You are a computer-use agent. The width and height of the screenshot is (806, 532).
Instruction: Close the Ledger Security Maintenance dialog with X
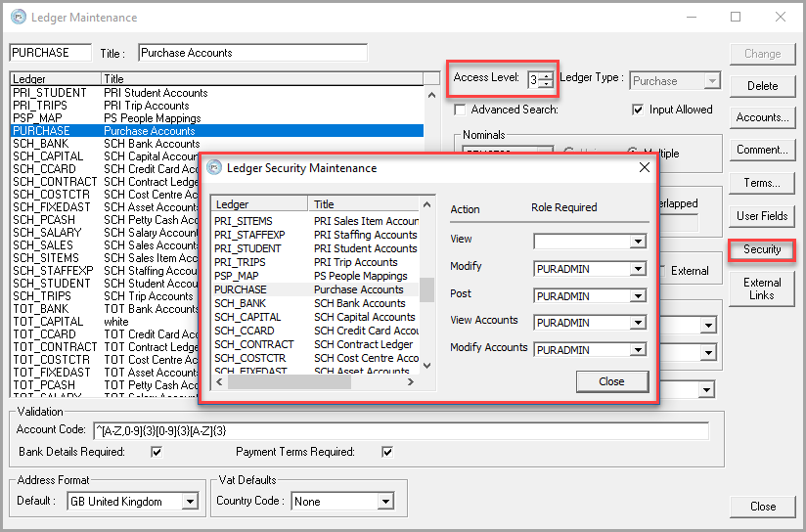pos(644,167)
